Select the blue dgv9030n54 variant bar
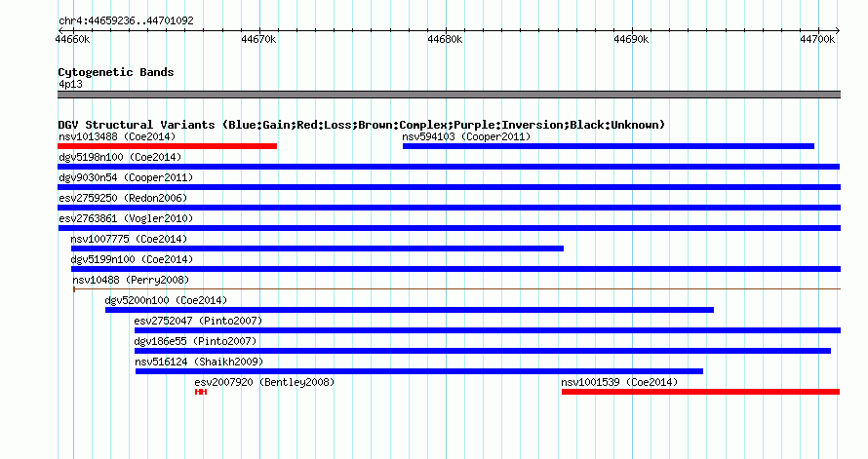The image size is (868, 459). coord(449,187)
